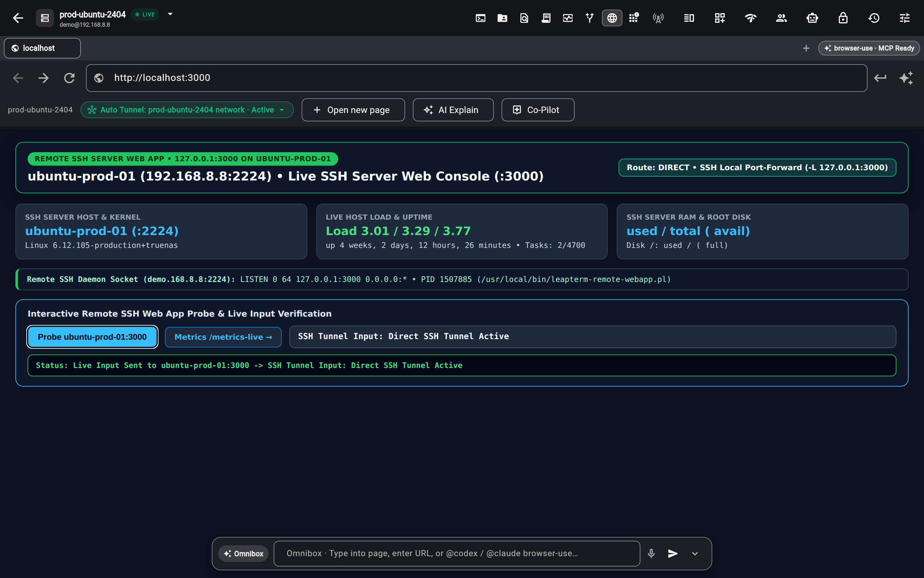This screenshot has height=578, width=924.
Task: Click the browser-use MCP Ready badge
Action: coord(868,48)
